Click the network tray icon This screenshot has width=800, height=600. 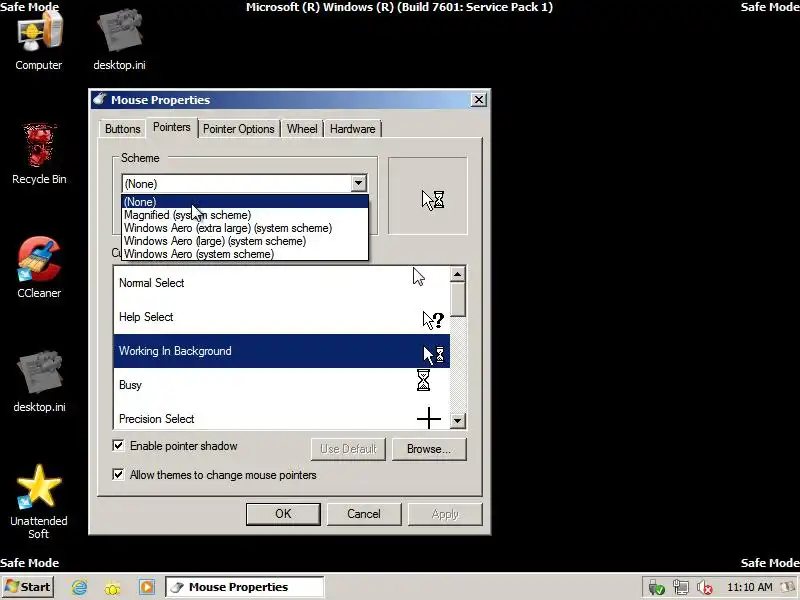tap(681, 588)
